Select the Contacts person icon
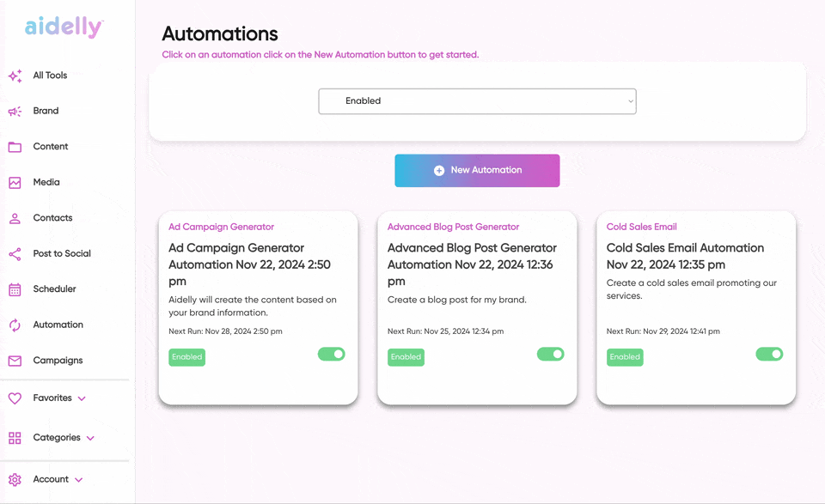The height and width of the screenshot is (504, 825). (x=15, y=218)
